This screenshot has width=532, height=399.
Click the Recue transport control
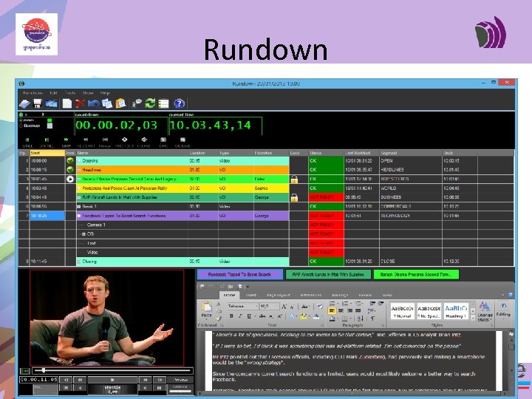[105, 142]
